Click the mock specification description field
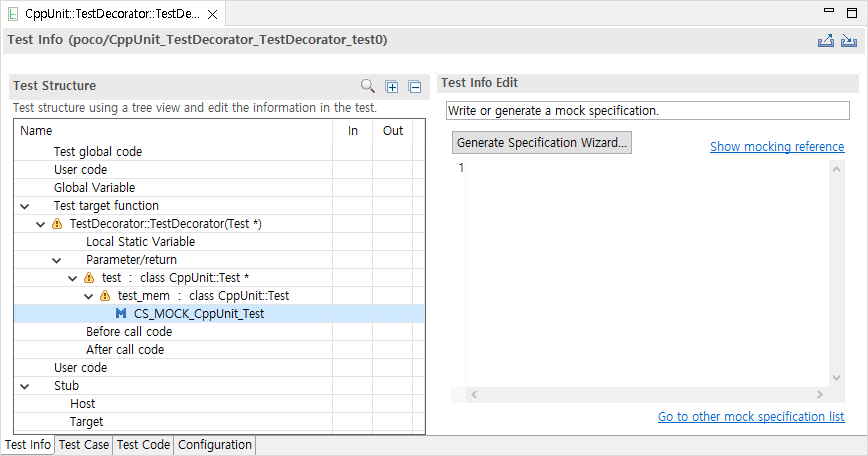The width and height of the screenshot is (868, 456). tap(648, 111)
